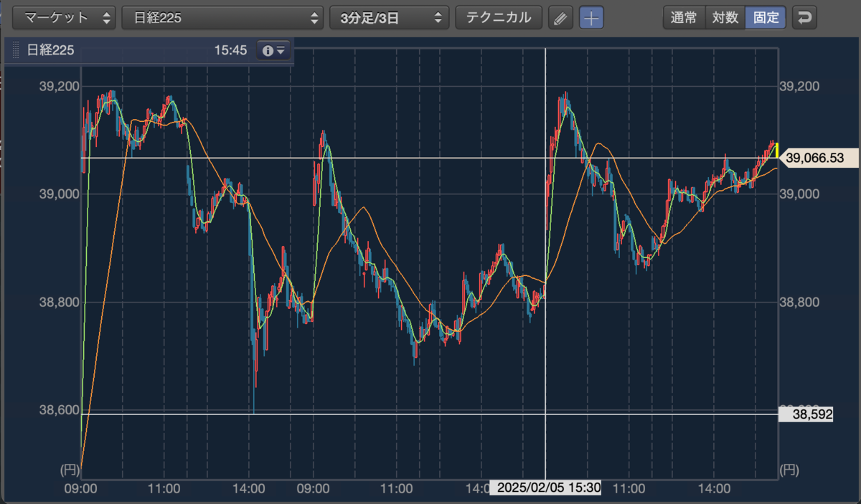The height and width of the screenshot is (504, 861).
Task: Open the 日経225 symbol dropdown
Action: [x=222, y=17]
